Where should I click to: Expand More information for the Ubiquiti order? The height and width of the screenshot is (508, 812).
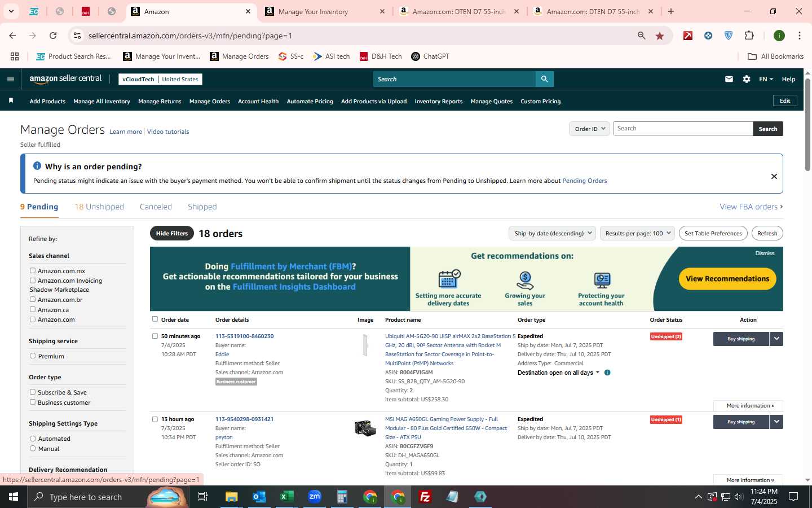(748, 406)
